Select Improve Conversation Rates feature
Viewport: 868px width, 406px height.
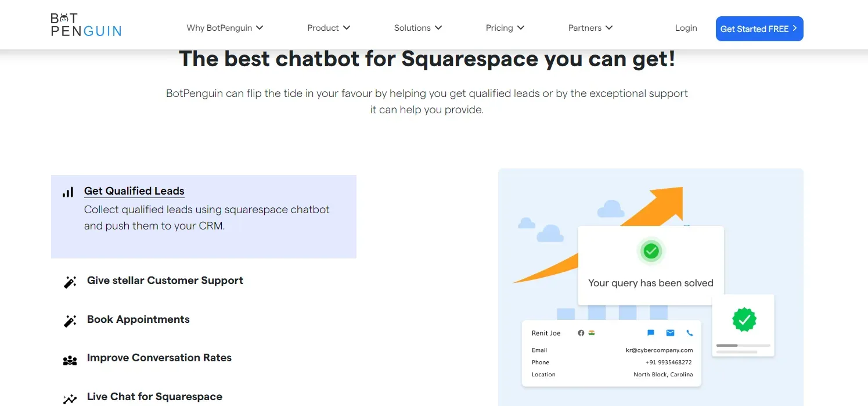point(159,358)
